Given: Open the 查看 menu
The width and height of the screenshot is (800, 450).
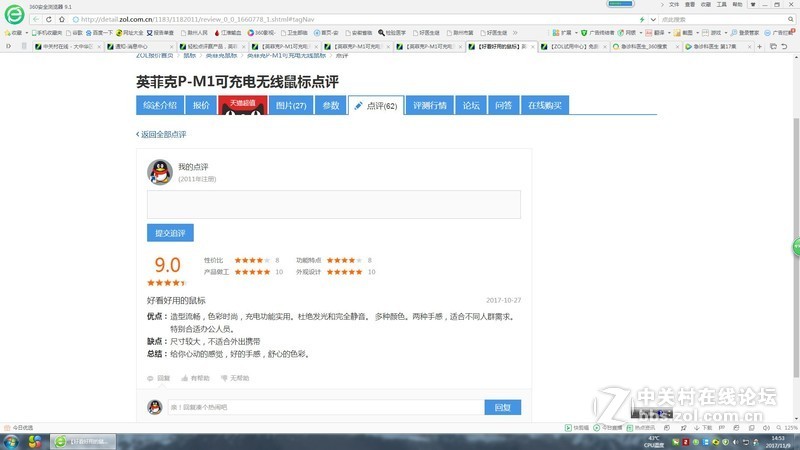Looking at the screenshot, I should [x=690, y=5].
